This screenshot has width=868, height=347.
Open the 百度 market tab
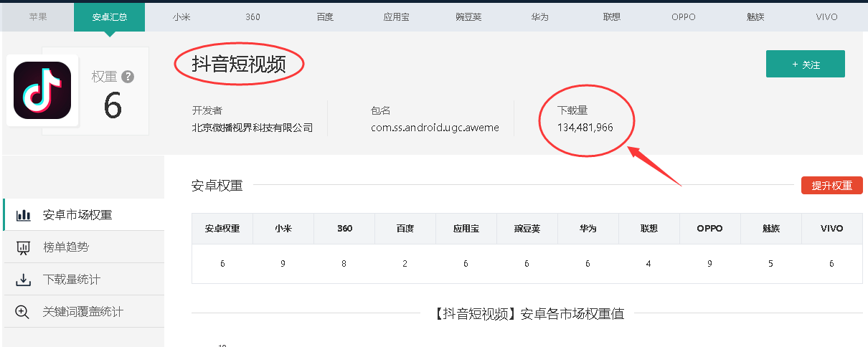pos(325,17)
